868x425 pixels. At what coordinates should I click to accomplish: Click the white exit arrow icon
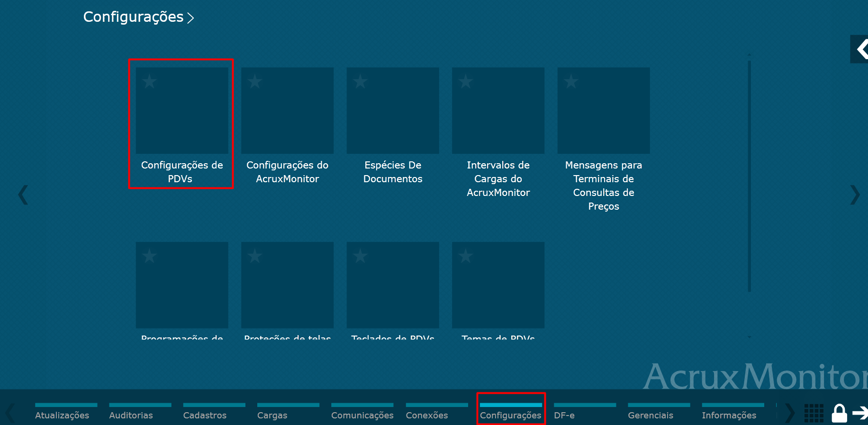coord(860,413)
